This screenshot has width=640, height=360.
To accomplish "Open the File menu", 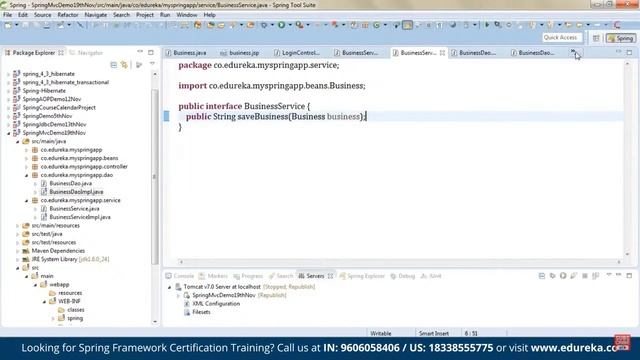I will coord(7,15).
